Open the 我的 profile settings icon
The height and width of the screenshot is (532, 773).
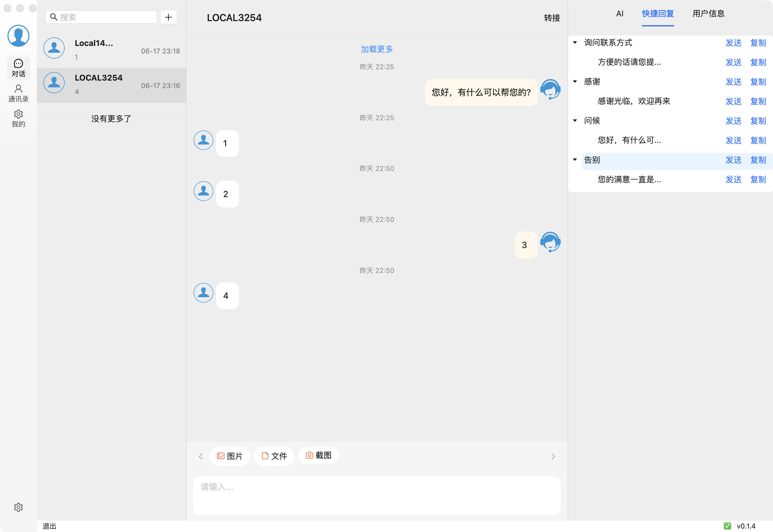point(18,118)
